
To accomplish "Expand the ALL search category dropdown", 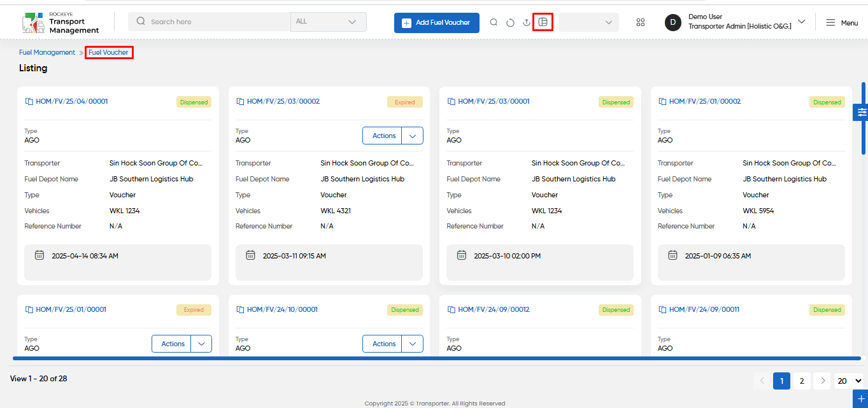I will [x=329, y=22].
